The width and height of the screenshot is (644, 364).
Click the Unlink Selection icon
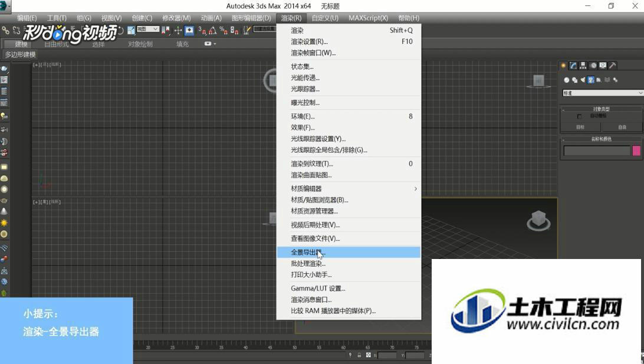pyautogui.click(x=17, y=30)
